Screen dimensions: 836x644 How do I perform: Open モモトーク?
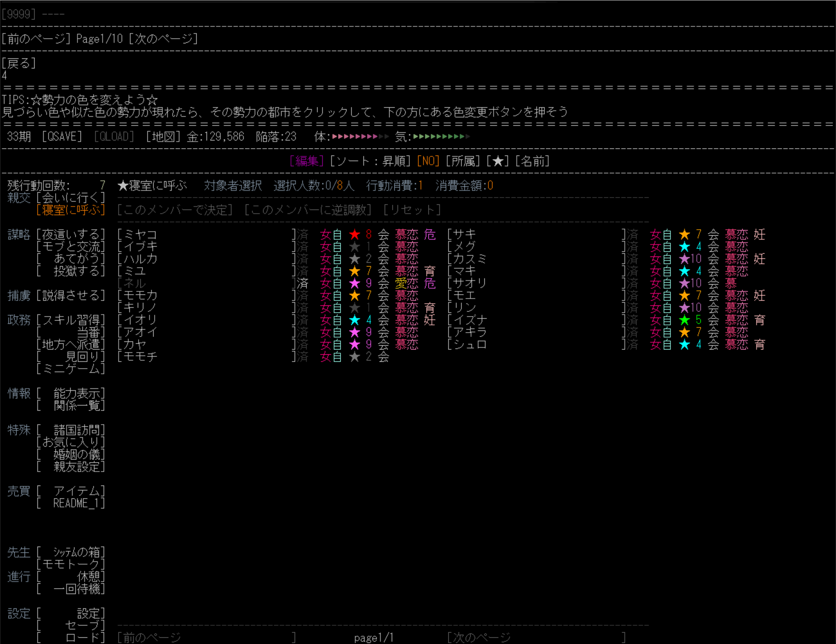pyautogui.click(x=71, y=564)
